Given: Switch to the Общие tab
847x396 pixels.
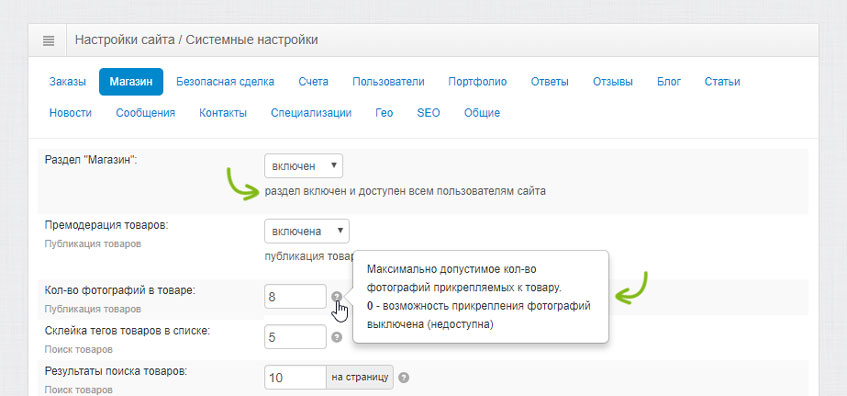Looking at the screenshot, I should (482, 113).
